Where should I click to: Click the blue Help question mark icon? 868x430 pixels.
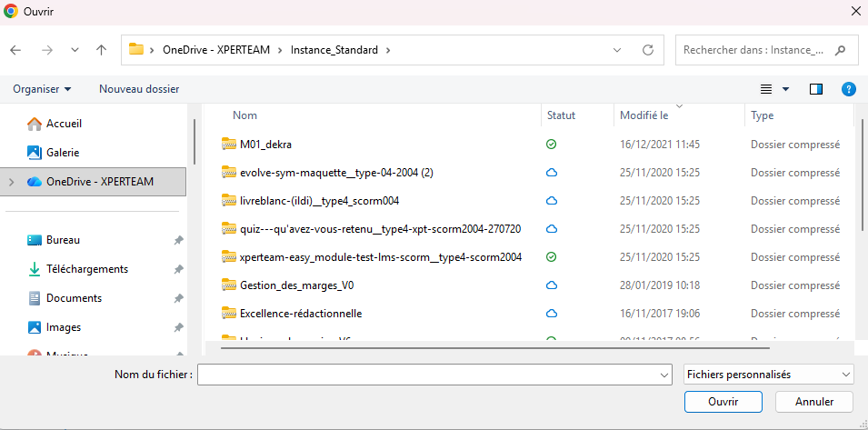[x=848, y=89]
